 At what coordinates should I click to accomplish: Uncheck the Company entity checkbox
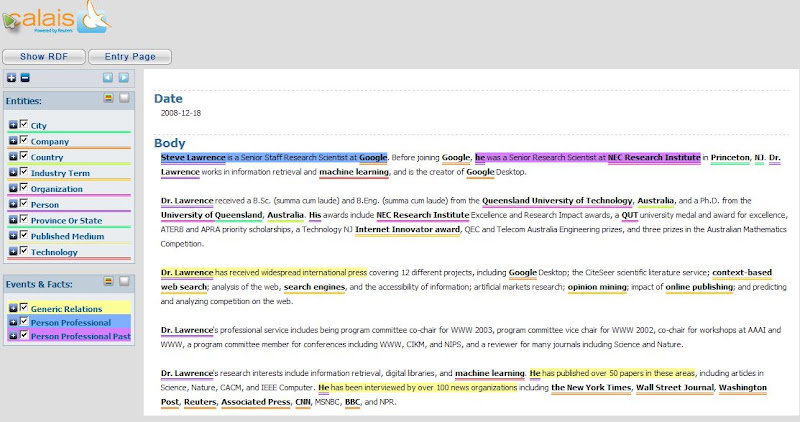click(23, 140)
